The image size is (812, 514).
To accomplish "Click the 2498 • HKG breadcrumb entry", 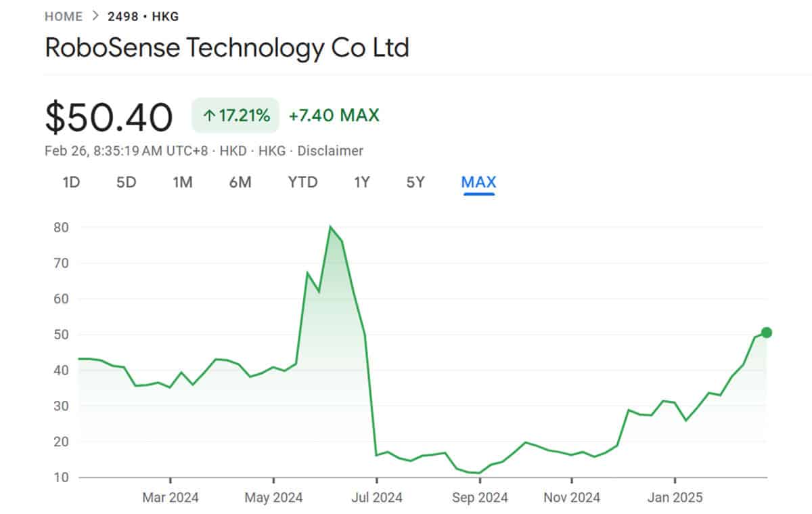I will (x=142, y=16).
